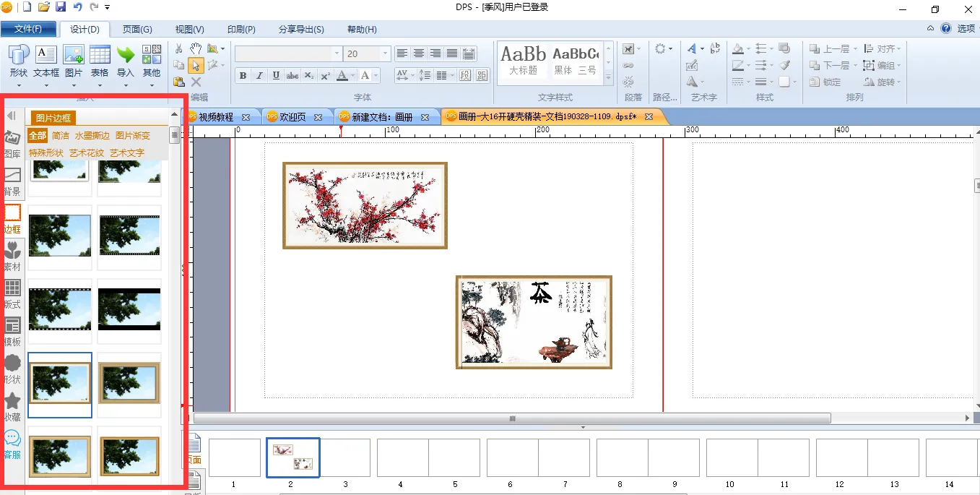Open the 版式 layout sidebar panel
The image size is (980, 495).
point(12,294)
